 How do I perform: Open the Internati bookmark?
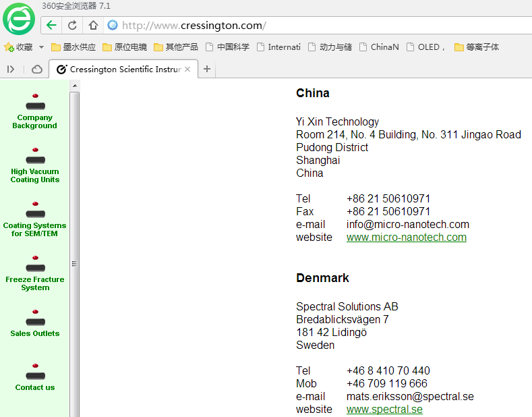[278, 47]
